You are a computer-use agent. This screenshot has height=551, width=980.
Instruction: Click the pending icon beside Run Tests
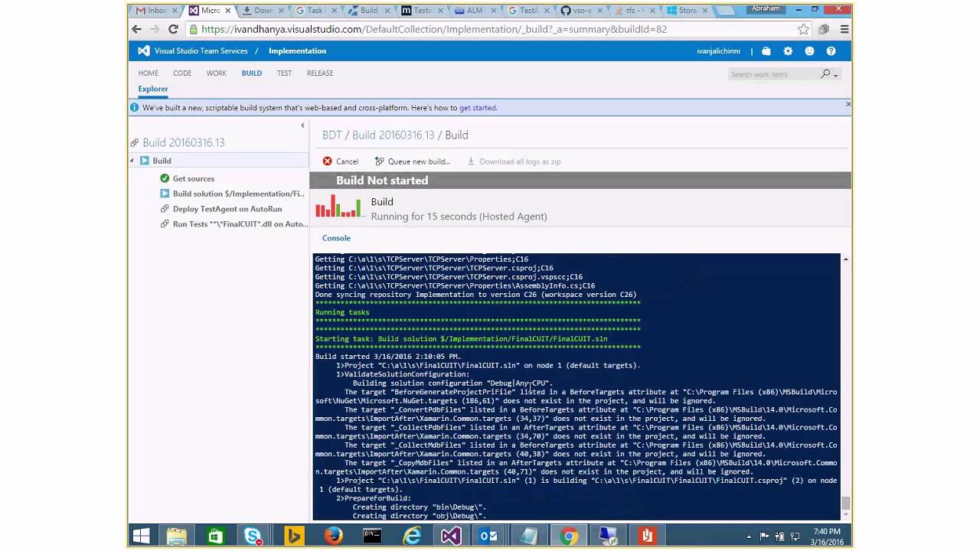(165, 224)
